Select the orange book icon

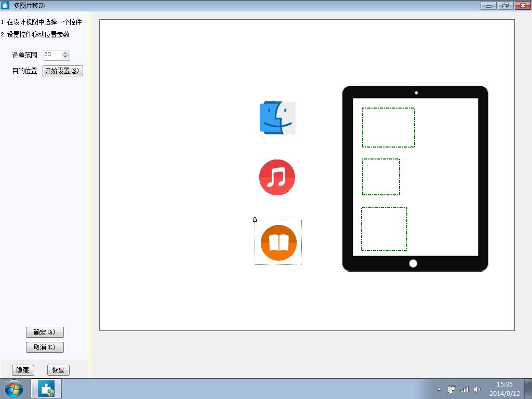(278, 243)
